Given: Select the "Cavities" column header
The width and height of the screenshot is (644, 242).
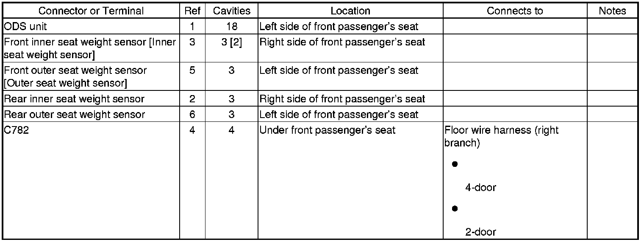Looking at the screenshot, I should (x=231, y=11).
